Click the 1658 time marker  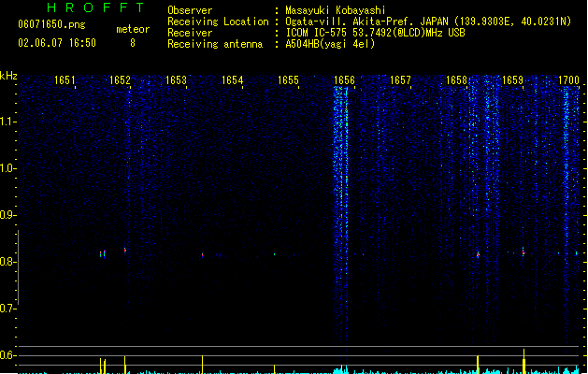pos(456,80)
